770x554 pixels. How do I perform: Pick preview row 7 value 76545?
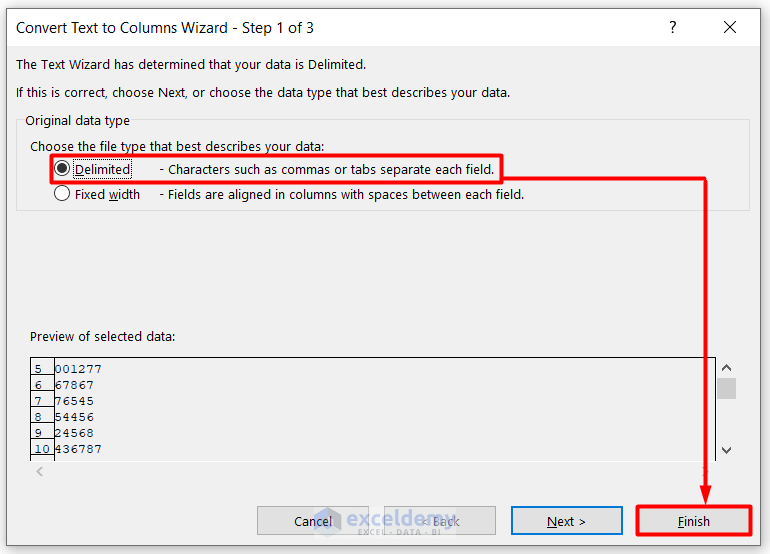pyautogui.click(x=74, y=401)
